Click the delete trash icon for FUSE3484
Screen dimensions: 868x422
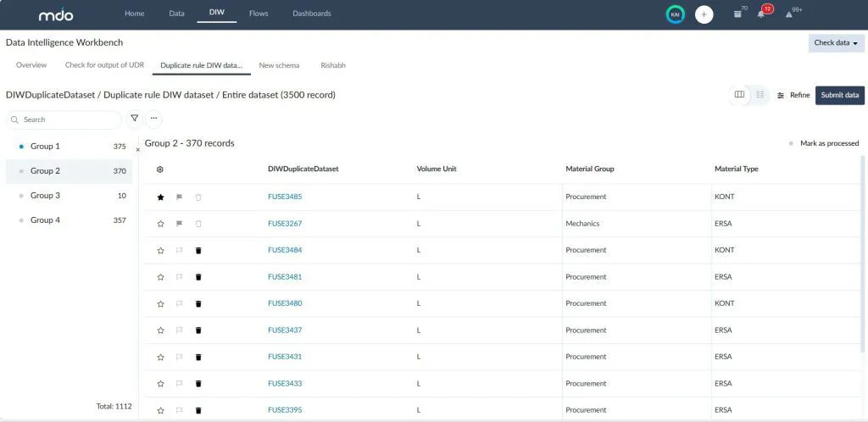pos(198,251)
